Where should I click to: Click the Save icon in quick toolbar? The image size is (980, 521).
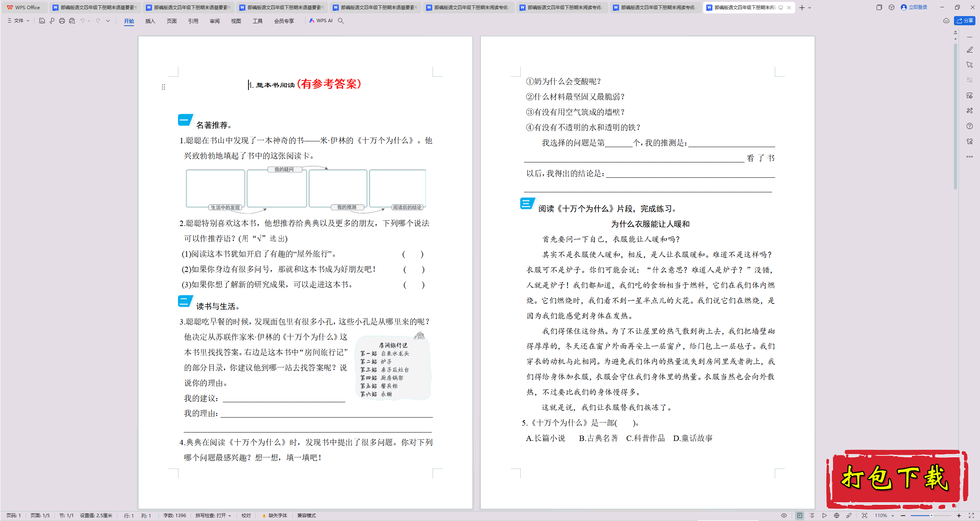click(x=42, y=21)
